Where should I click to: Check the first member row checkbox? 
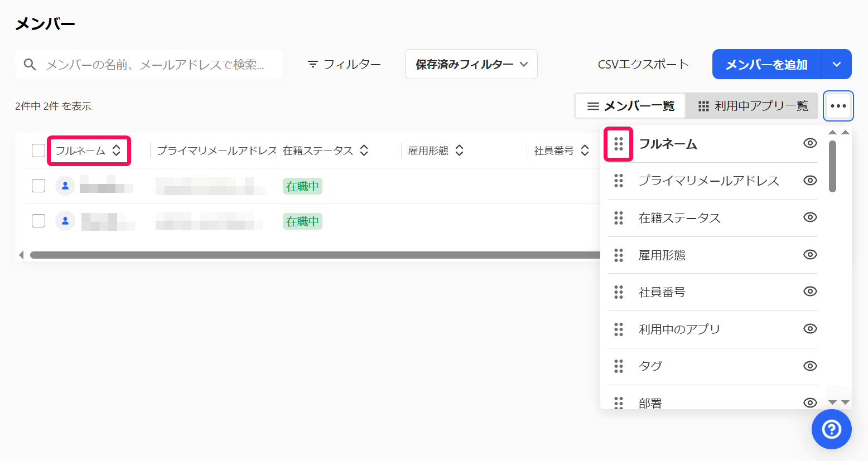[x=38, y=186]
